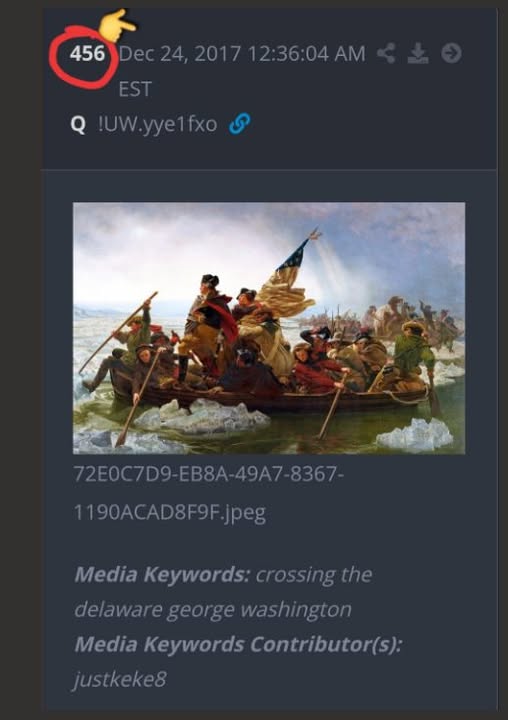The height and width of the screenshot is (720, 508).
Task: Click the blue chain link icon
Action: pos(239,124)
